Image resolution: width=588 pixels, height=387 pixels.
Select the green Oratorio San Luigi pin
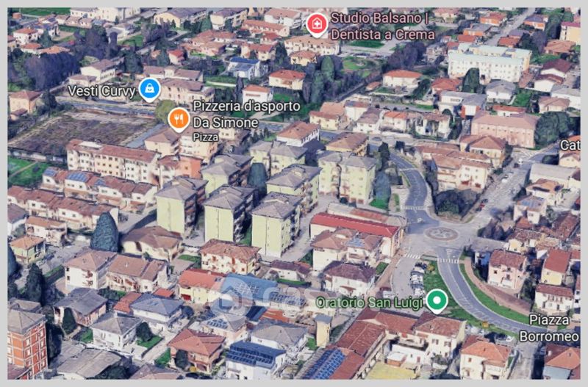(438, 300)
